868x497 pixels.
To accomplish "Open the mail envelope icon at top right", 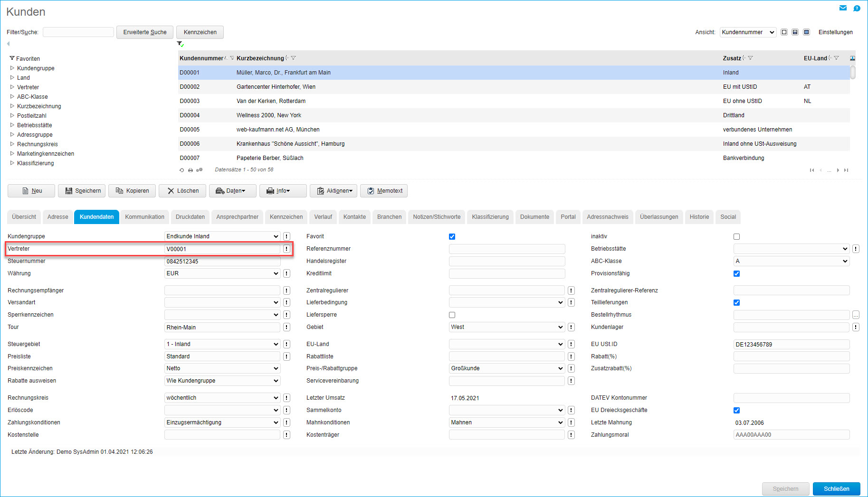I will [x=843, y=8].
